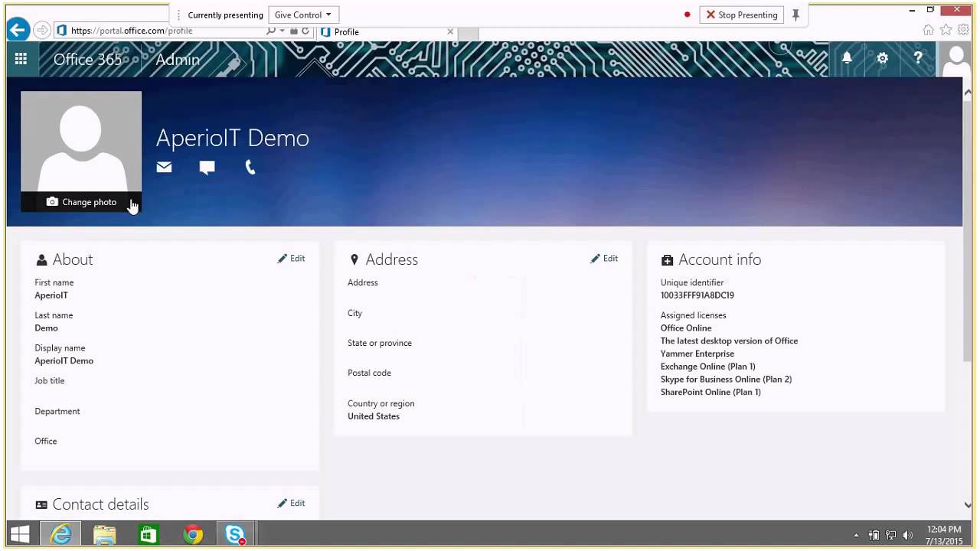Call the user with the phone icon
This screenshot has height=551, width=980.
click(x=250, y=167)
